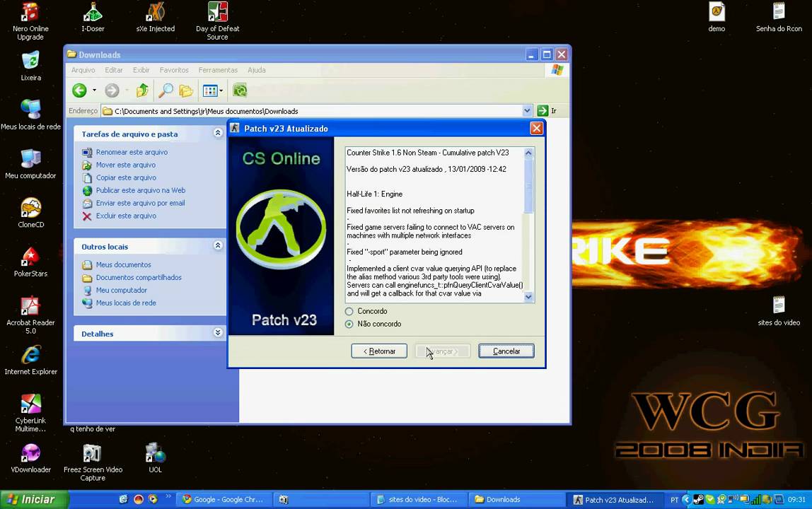Select the Não concordo radio button
The image size is (812, 509).
coord(349,324)
